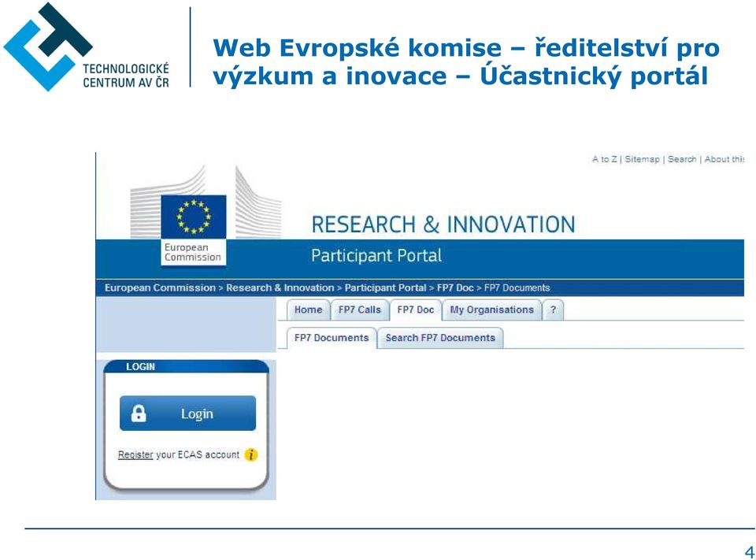Open the question mark help tab
This screenshot has width=756, height=560.
tap(553, 310)
